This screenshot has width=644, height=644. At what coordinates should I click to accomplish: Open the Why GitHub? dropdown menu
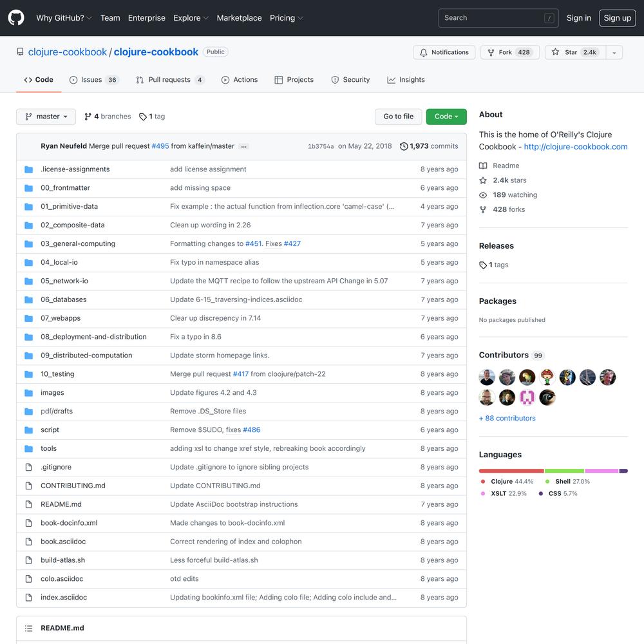(64, 18)
